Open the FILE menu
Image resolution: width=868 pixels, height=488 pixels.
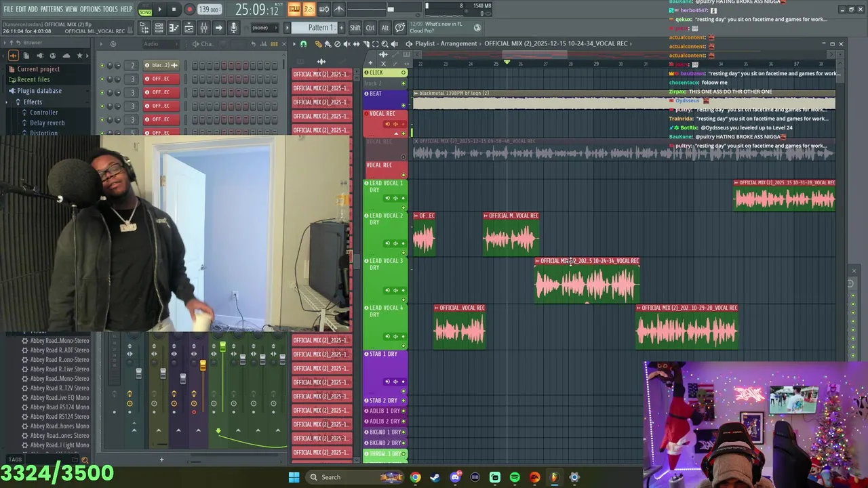8,9
